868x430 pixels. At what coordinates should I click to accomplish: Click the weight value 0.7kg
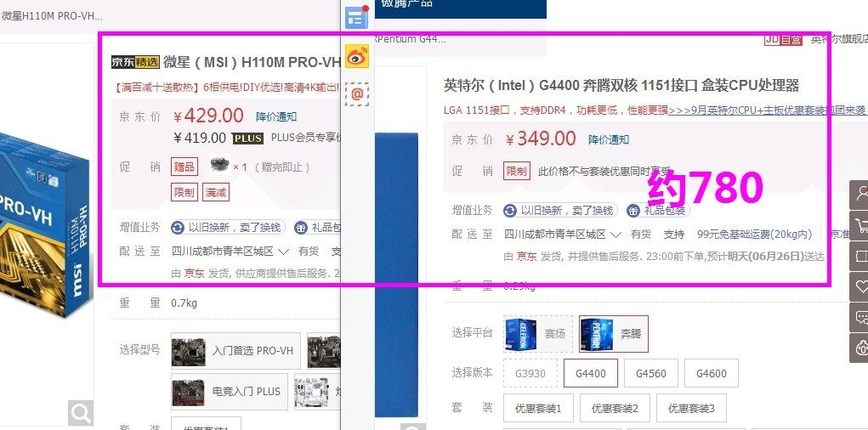pyautogui.click(x=184, y=303)
